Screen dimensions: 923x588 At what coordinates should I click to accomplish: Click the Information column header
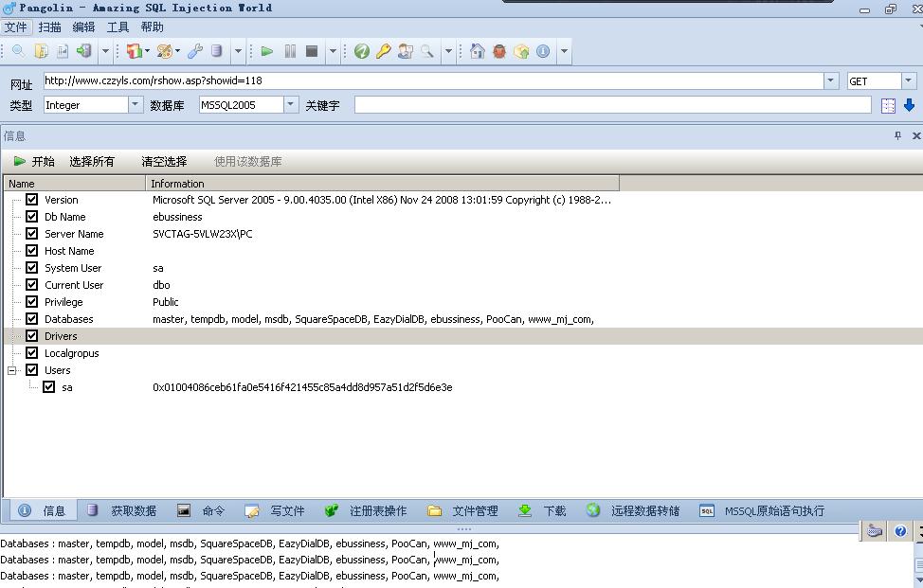coord(382,184)
